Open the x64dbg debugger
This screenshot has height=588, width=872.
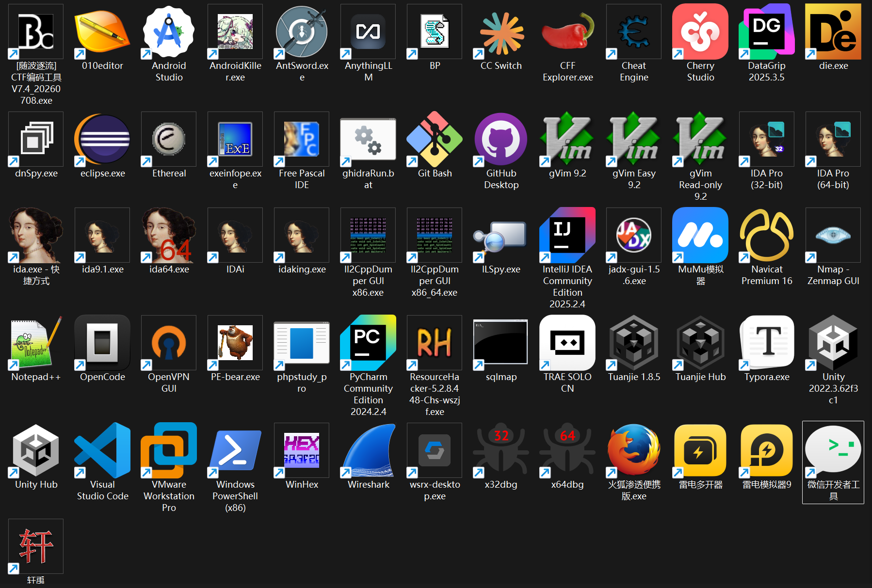(x=567, y=450)
